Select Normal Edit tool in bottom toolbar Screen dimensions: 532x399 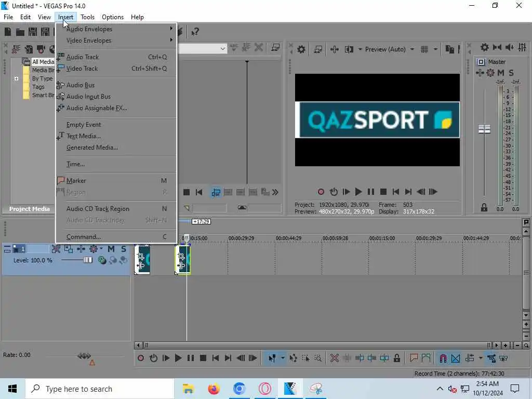click(x=272, y=358)
